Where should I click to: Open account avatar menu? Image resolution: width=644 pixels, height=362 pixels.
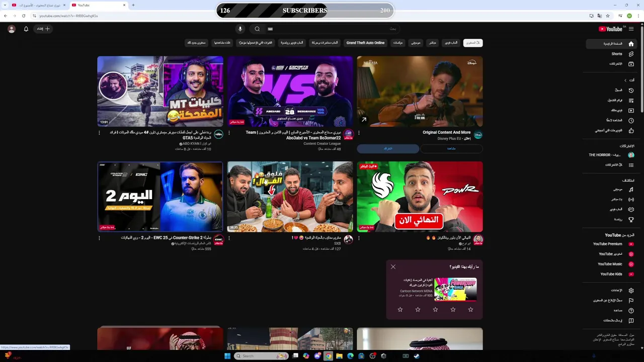pyautogui.click(x=12, y=29)
